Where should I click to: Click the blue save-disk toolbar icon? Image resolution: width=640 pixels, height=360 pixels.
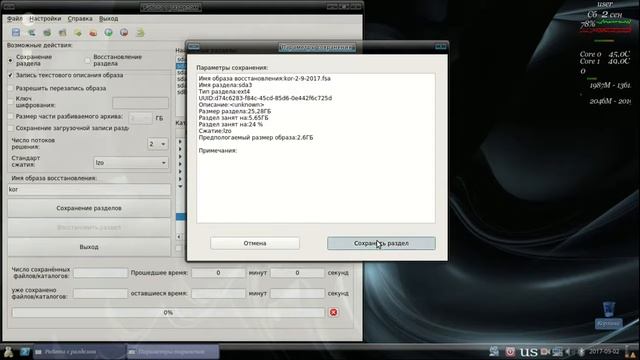pyautogui.click(x=16, y=32)
